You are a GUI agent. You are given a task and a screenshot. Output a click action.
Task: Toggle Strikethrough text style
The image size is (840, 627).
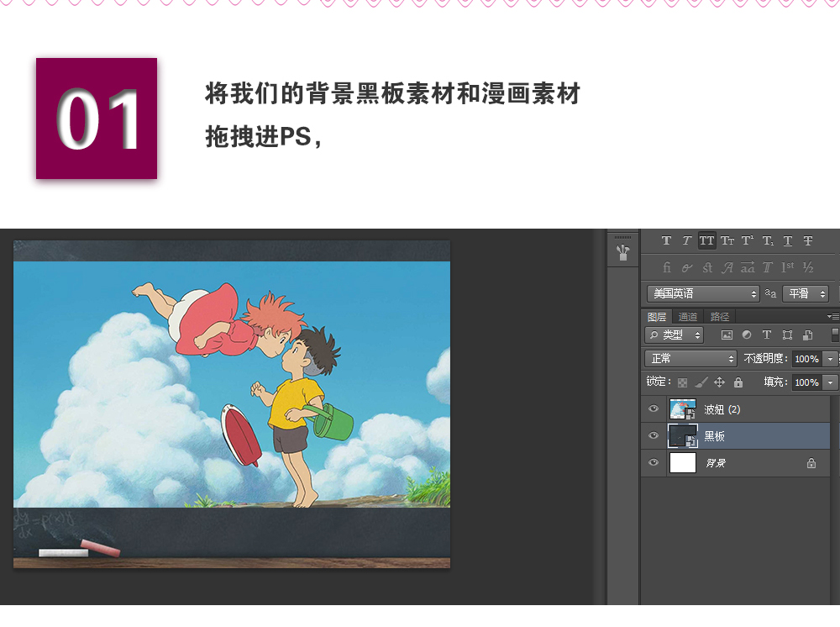pos(808,240)
